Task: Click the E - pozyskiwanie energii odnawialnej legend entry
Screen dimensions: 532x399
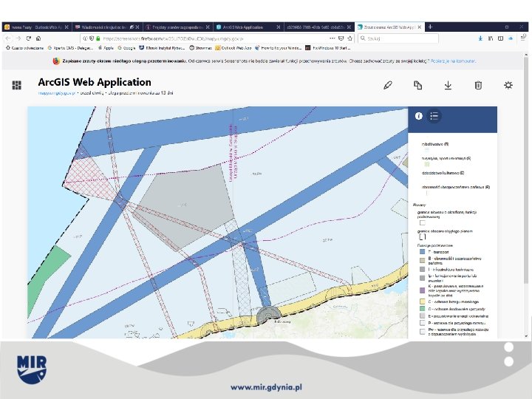Action: pos(454,316)
